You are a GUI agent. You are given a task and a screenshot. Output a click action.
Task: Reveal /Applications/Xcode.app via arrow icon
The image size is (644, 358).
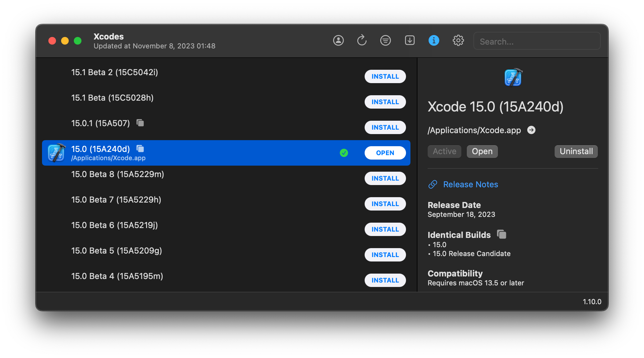pos(531,130)
